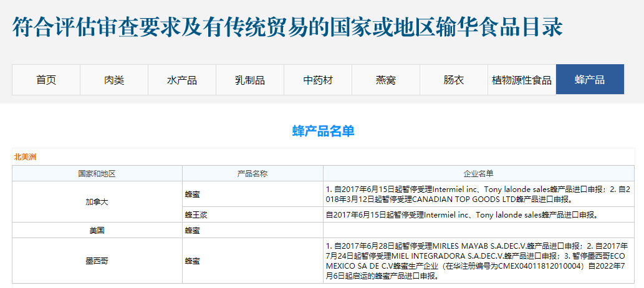Switch to the 燕窝 tab

(386, 80)
